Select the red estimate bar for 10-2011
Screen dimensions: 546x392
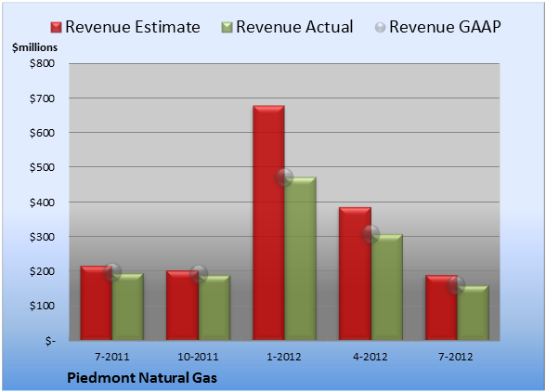pos(182,306)
